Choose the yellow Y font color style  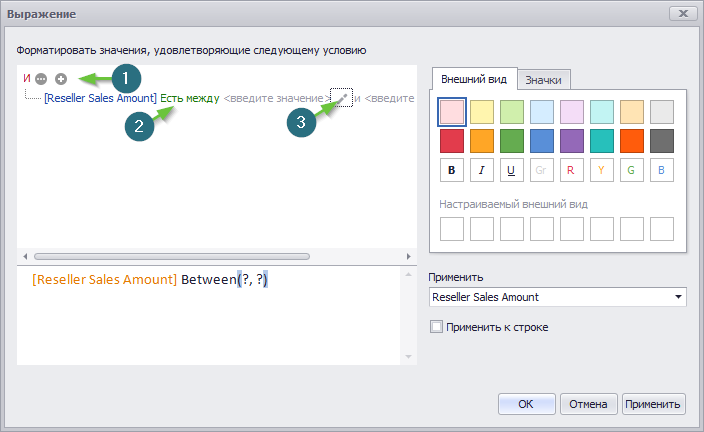602,170
